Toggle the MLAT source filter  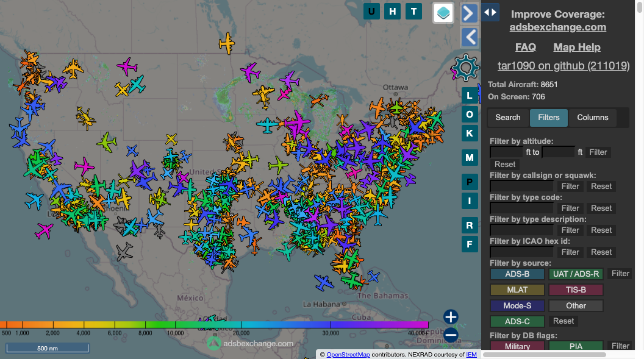[517, 290]
